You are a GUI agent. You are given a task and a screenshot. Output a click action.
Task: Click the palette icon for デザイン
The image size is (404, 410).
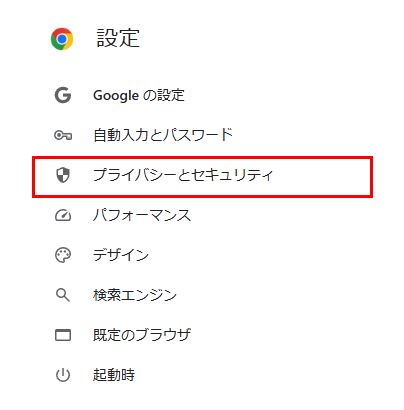coord(63,255)
